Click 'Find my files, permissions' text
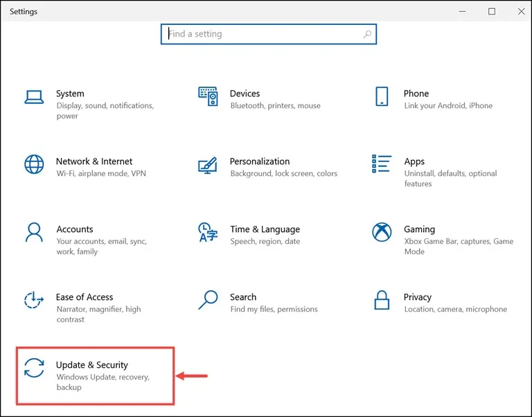 (x=274, y=310)
